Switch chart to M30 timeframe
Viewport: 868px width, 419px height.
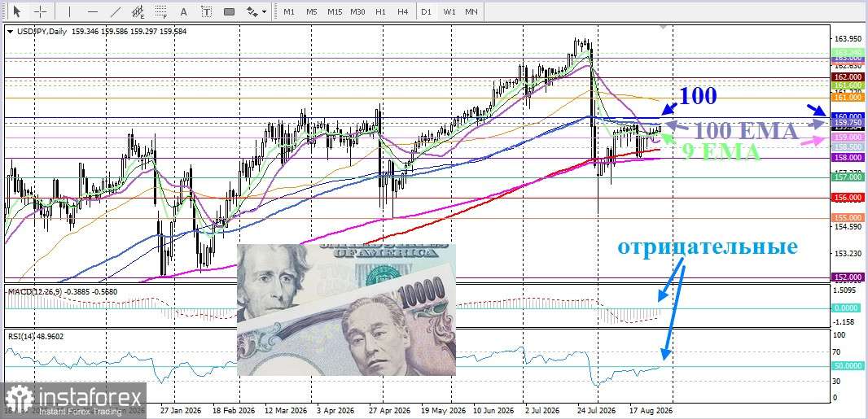pos(357,11)
